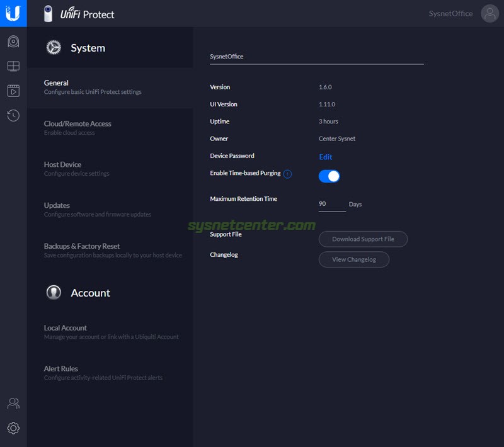Image resolution: width=504 pixels, height=447 pixels.
Task: Click the Device Password label
Action: click(232, 156)
